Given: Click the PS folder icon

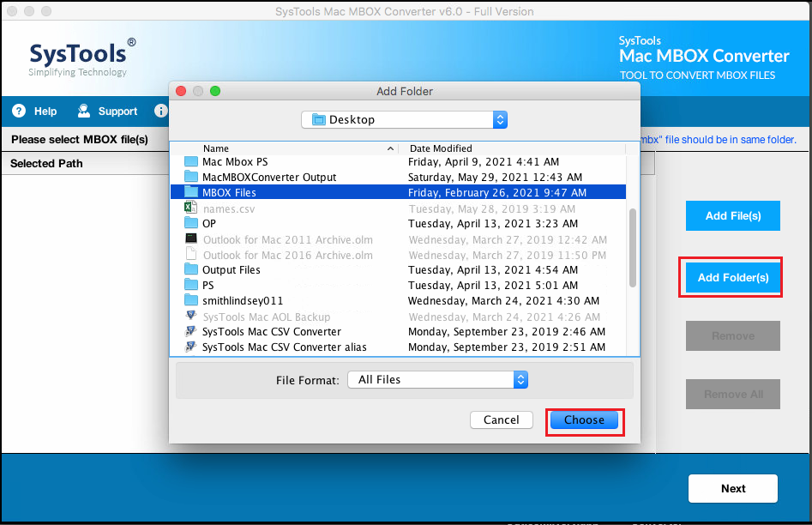Looking at the screenshot, I should pos(191,285).
